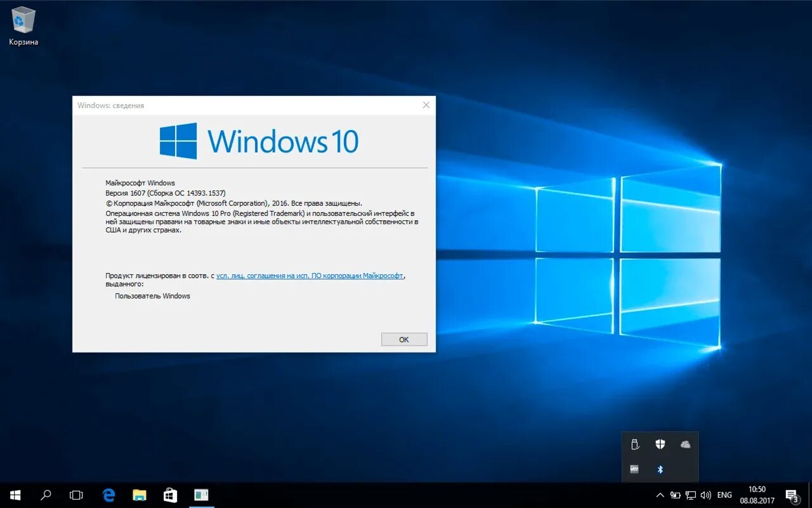Open Bluetooth tray icon
Viewport: 812px width, 508px height.
click(660, 469)
